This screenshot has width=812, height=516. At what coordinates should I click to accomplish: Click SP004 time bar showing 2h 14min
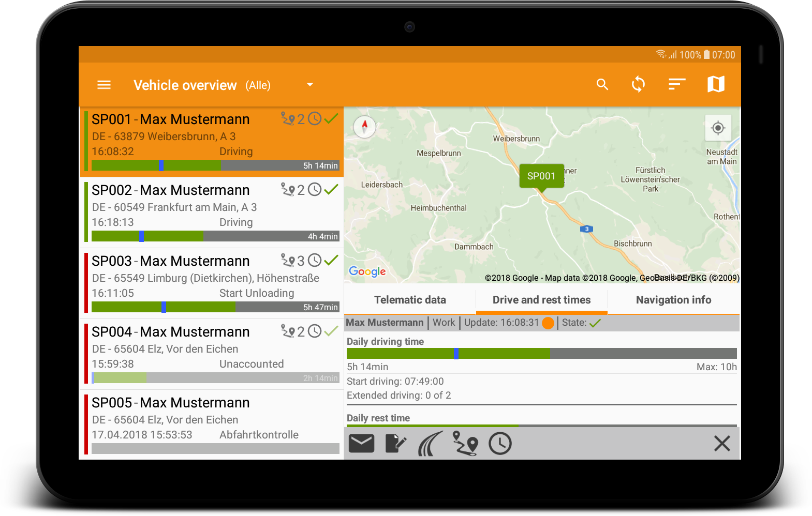[x=215, y=378]
